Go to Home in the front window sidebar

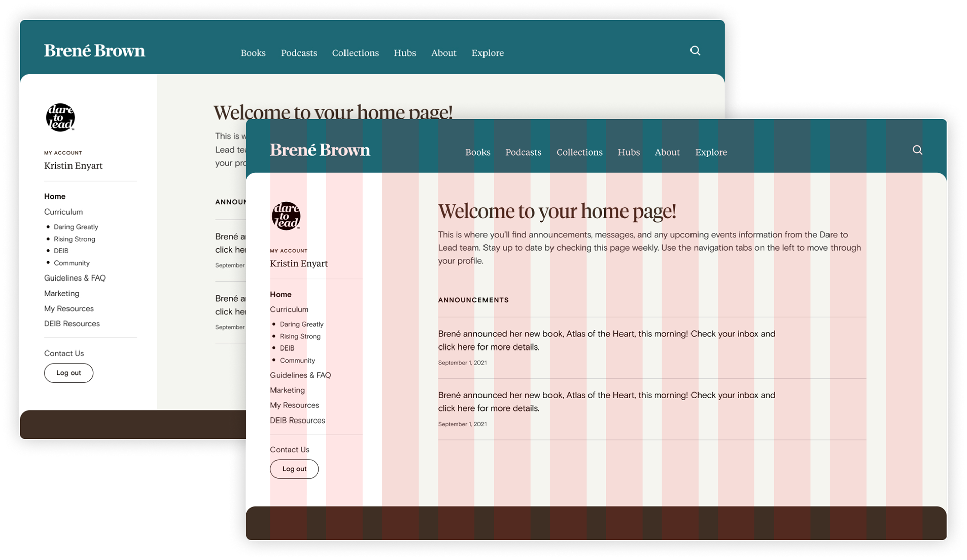click(281, 294)
